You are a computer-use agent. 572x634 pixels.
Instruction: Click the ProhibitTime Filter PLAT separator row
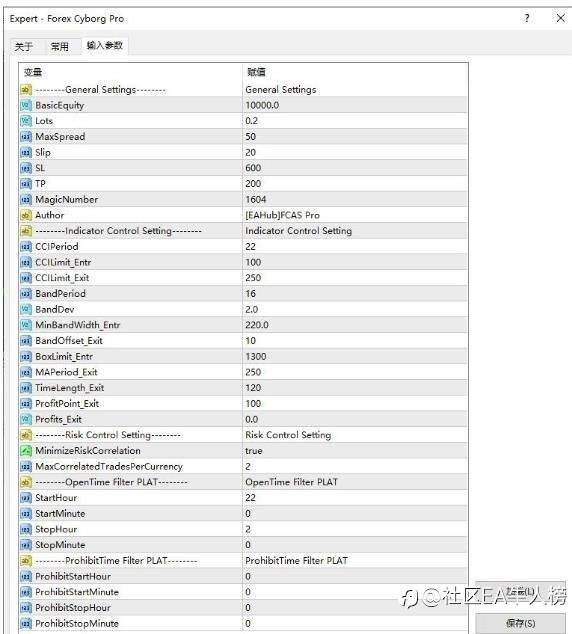pos(243,561)
